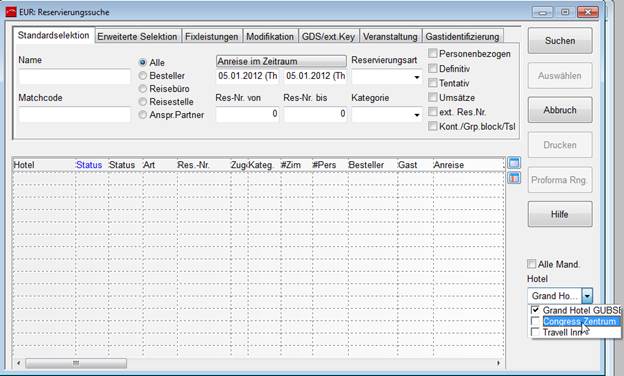Viewport: 624px width, 376px height.
Task: Click the red application icon in the title bar
Action: point(11,12)
